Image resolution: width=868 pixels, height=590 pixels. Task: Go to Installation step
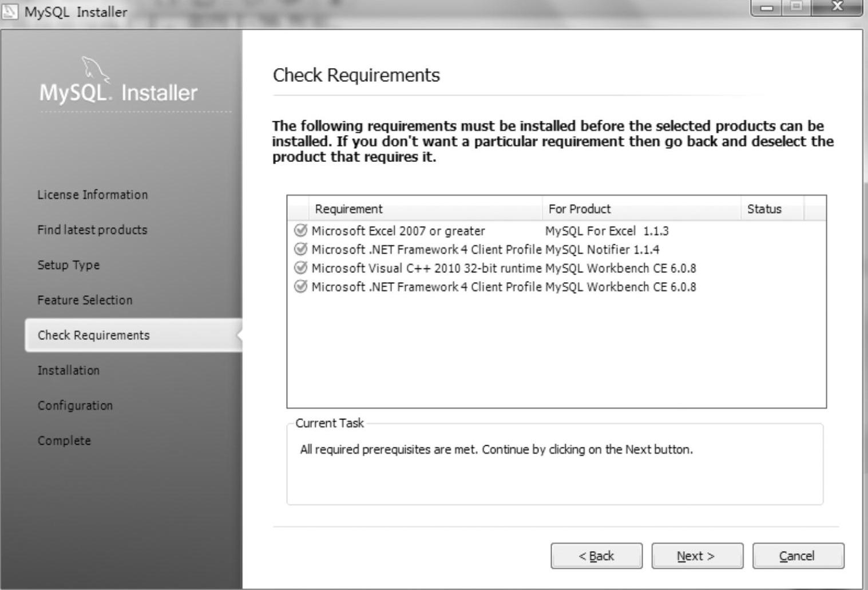coord(69,370)
